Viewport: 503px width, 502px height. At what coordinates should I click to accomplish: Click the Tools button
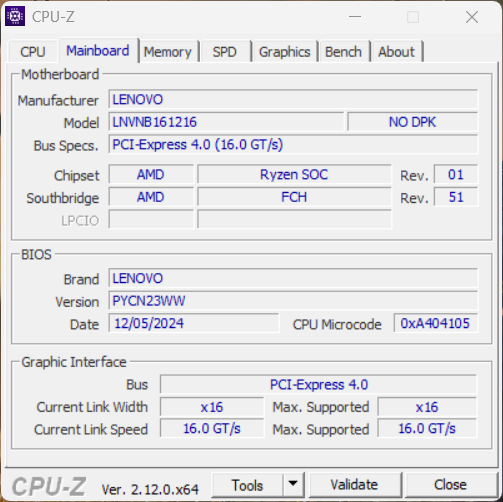tap(247, 485)
